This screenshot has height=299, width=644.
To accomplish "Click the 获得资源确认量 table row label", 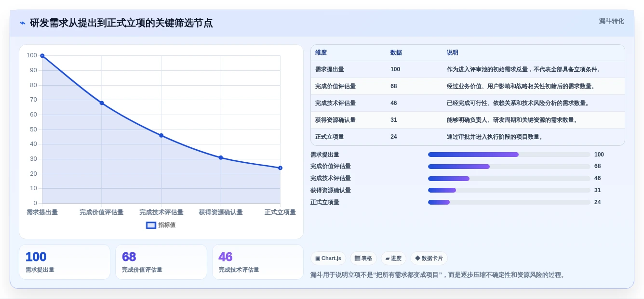I will tap(335, 120).
